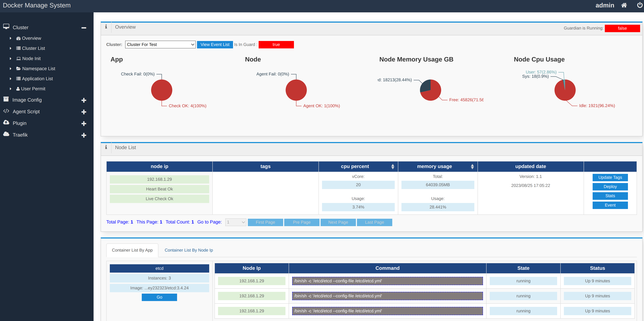Click caret arrow before Overview menu item
The height and width of the screenshot is (321, 644).
[x=10, y=38]
